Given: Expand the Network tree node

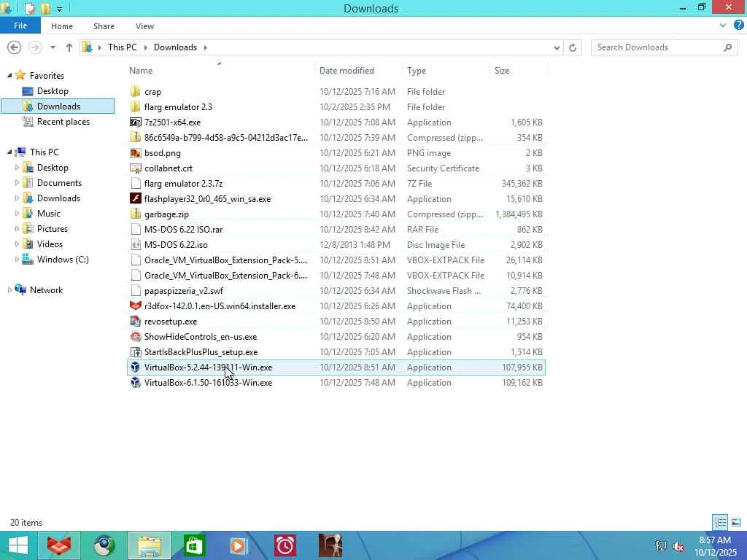Looking at the screenshot, I should click(9, 290).
